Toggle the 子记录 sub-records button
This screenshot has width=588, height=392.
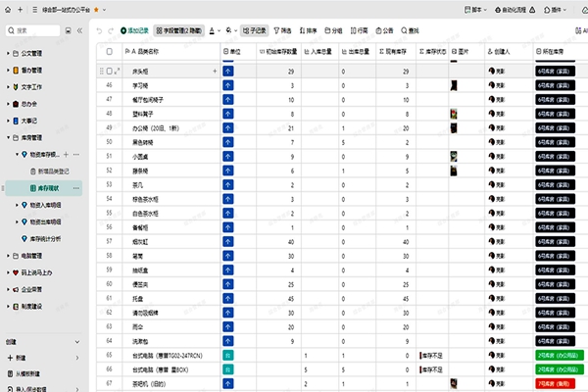[x=254, y=30]
